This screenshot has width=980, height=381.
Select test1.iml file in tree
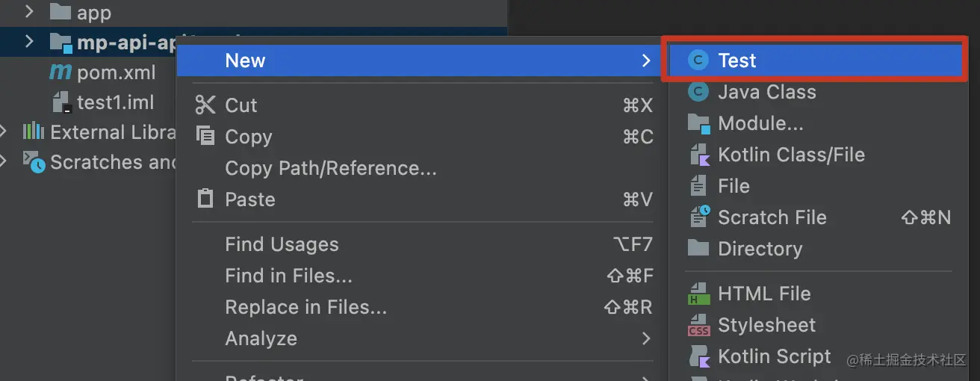(x=115, y=102)
